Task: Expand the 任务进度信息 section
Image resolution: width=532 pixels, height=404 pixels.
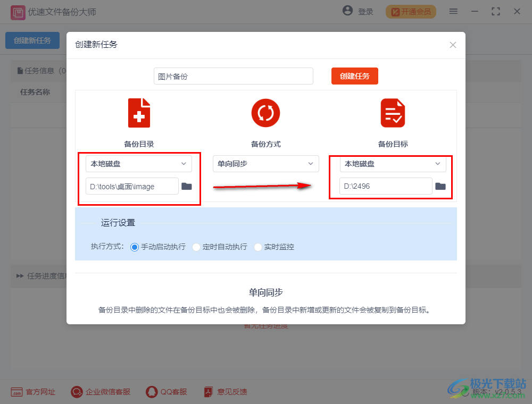Action: (43, 276)
